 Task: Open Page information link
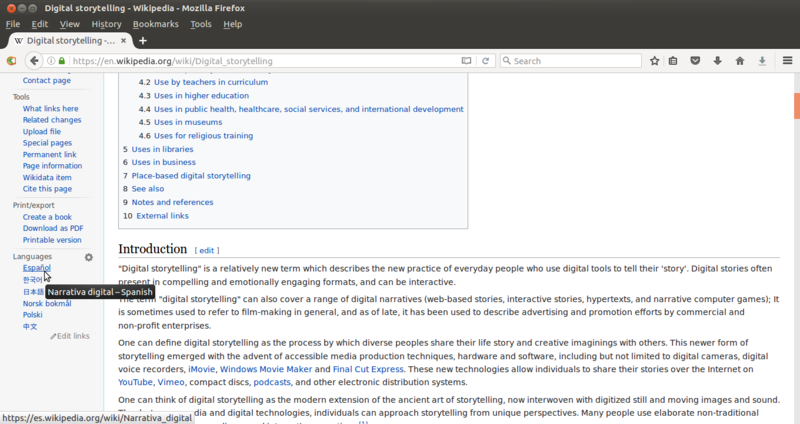click(52, 166)
